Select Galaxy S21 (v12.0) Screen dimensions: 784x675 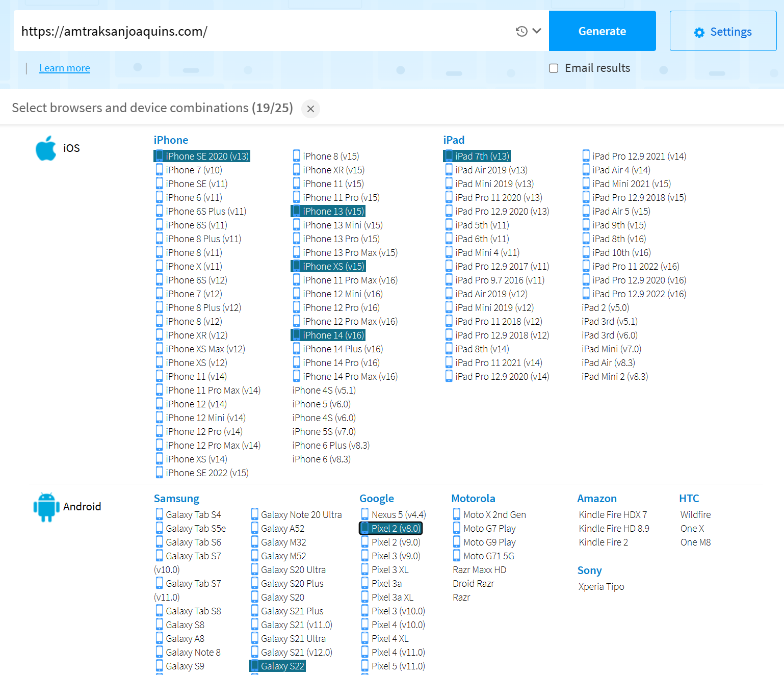[x=291, y=652]
